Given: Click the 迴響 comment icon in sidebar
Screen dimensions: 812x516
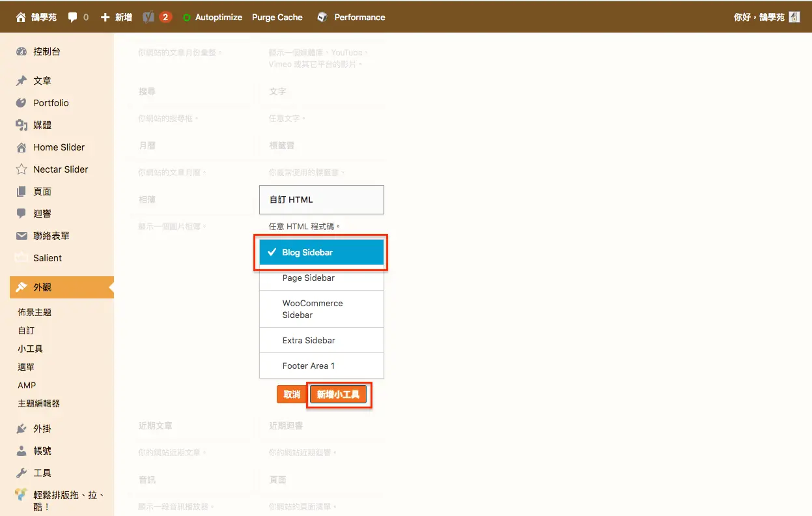Looking at the screenshot, I should click(21, 214).
